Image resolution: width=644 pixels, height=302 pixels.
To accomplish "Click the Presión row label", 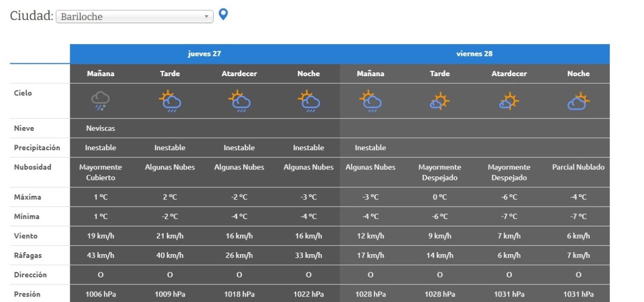I will (27, 294).
